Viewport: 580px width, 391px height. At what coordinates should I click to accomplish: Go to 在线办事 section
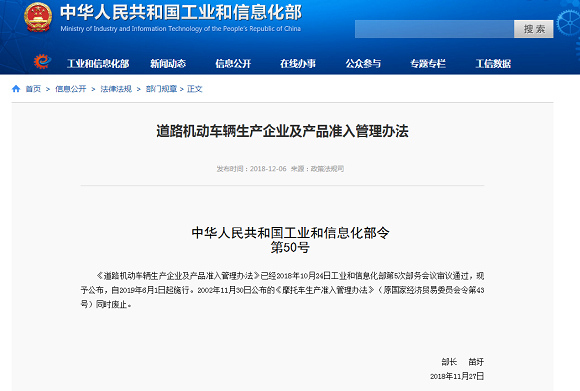click(x=298, y=64)
